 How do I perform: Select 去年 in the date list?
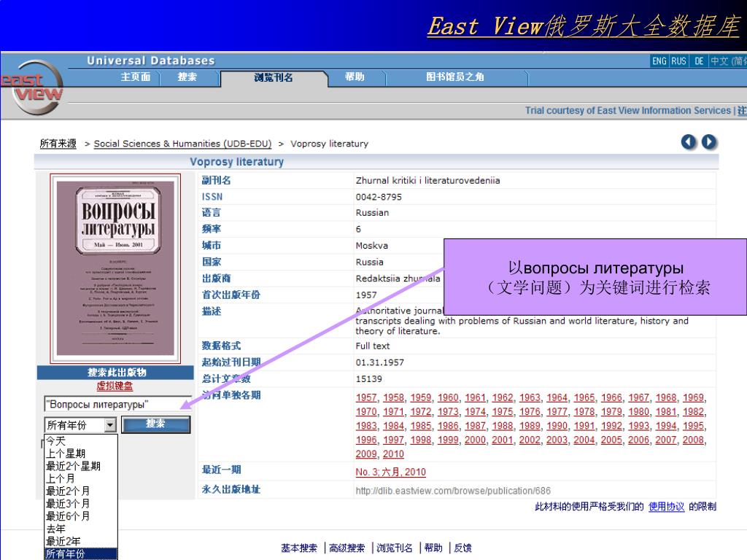(55, 529)
